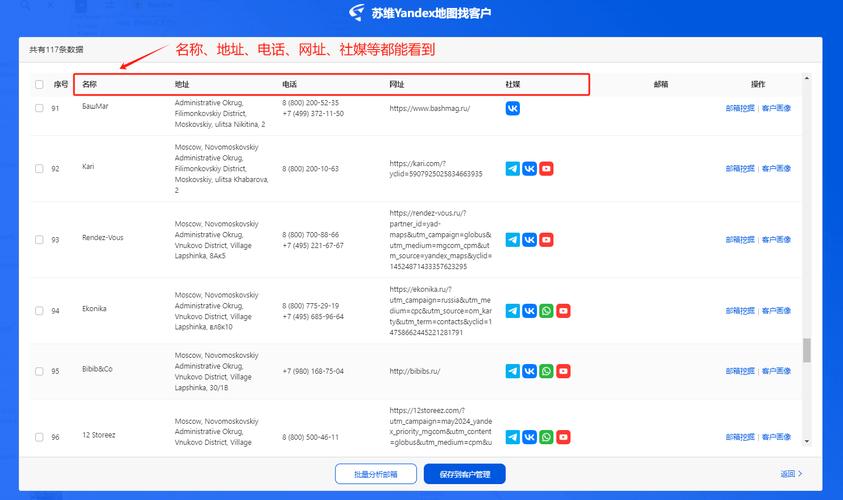
Task: Click the phone +7 (980) 168-75-04
Action: pos(313,372)
